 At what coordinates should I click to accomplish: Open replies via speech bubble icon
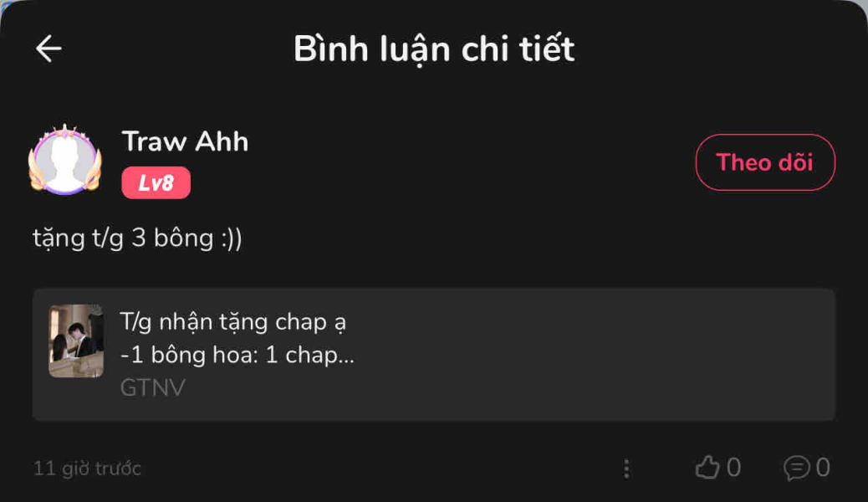797,467
